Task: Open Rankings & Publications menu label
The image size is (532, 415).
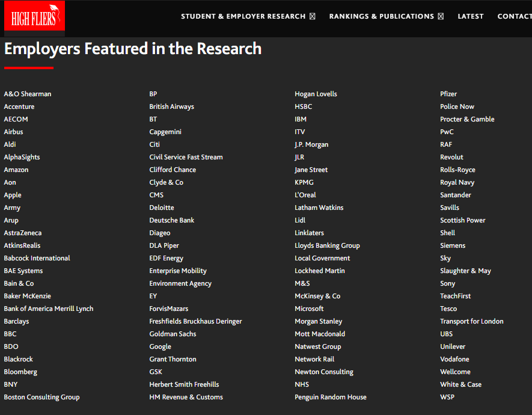Action: [x=381, y=16]
